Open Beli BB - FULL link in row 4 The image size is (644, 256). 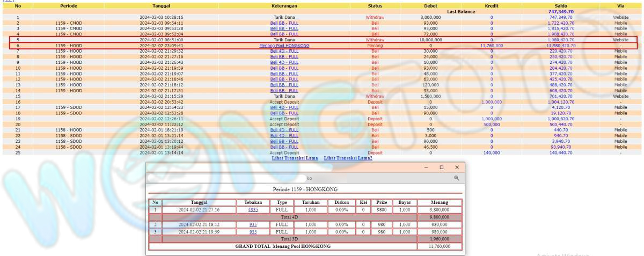click(284, 34)
